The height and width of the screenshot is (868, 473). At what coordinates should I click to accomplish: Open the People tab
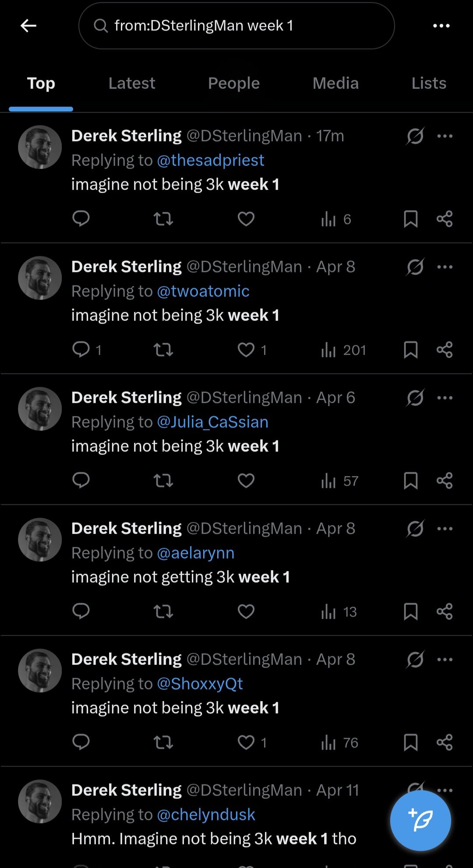[234, 83]
